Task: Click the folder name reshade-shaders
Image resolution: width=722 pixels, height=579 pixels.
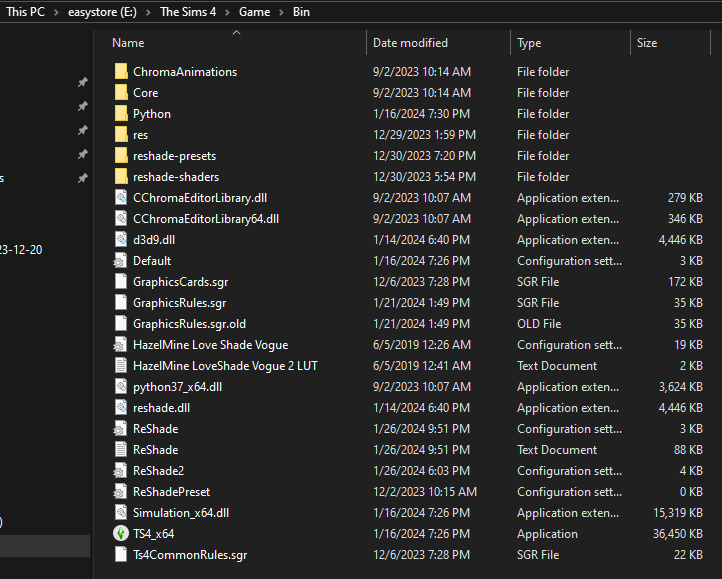Action: pyautogui.click(x=176, y=177)
